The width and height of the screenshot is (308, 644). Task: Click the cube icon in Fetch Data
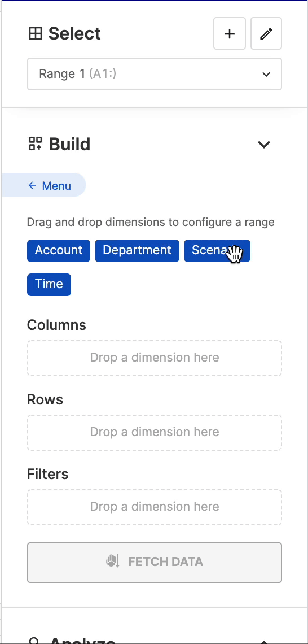(x=113, y=562)
